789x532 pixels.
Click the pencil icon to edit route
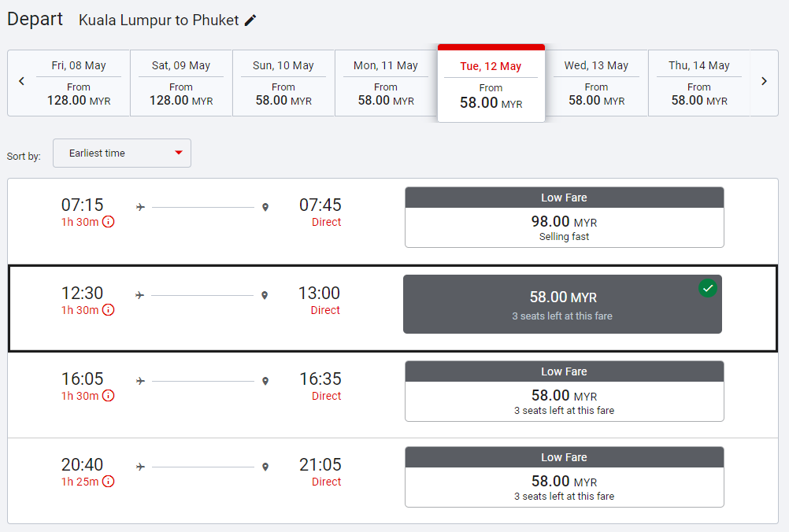(250, 20)
